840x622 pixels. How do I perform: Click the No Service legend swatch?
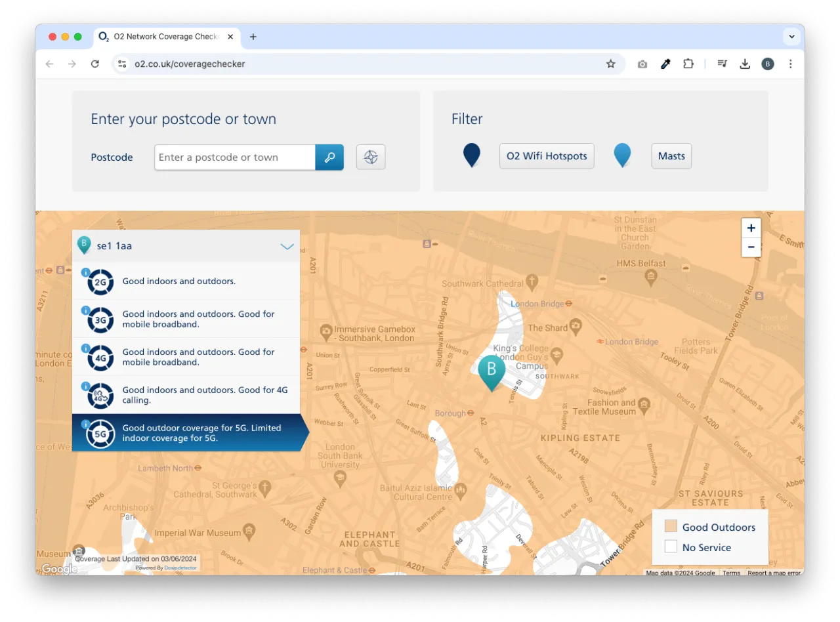671,547
